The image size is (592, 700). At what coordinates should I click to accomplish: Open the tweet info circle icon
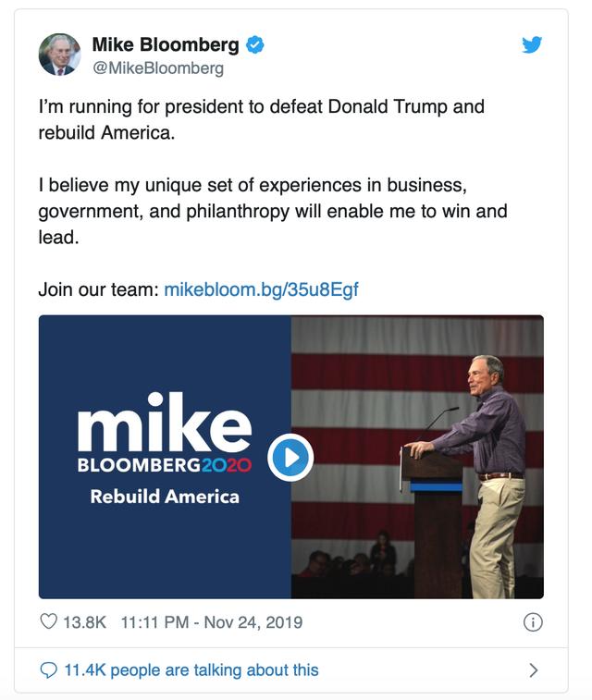point(533,622)
